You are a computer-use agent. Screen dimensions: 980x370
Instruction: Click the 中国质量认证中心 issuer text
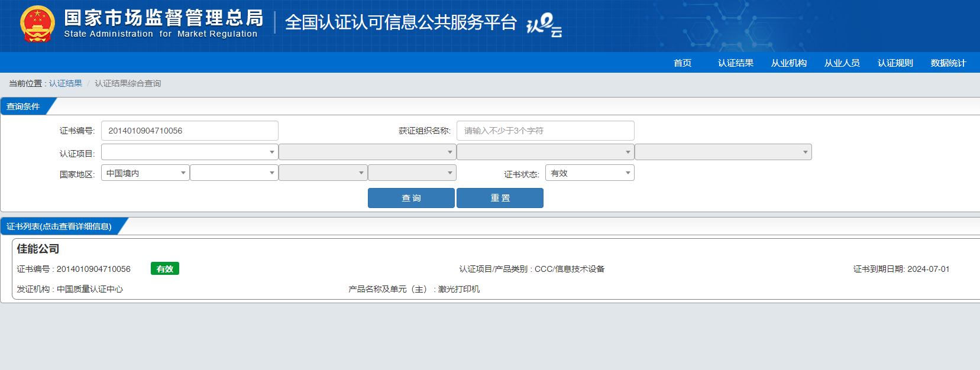point(90,289)
